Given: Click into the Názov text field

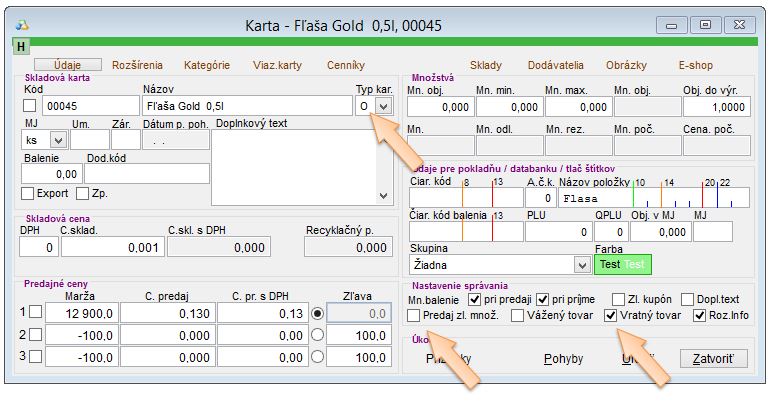Looking at the screenshot, I should coord(247,105).
